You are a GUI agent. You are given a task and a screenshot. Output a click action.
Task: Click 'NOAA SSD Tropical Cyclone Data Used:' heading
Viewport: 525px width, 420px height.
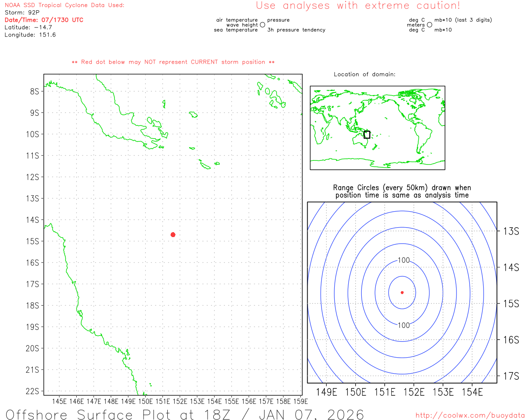click(64, 5)
